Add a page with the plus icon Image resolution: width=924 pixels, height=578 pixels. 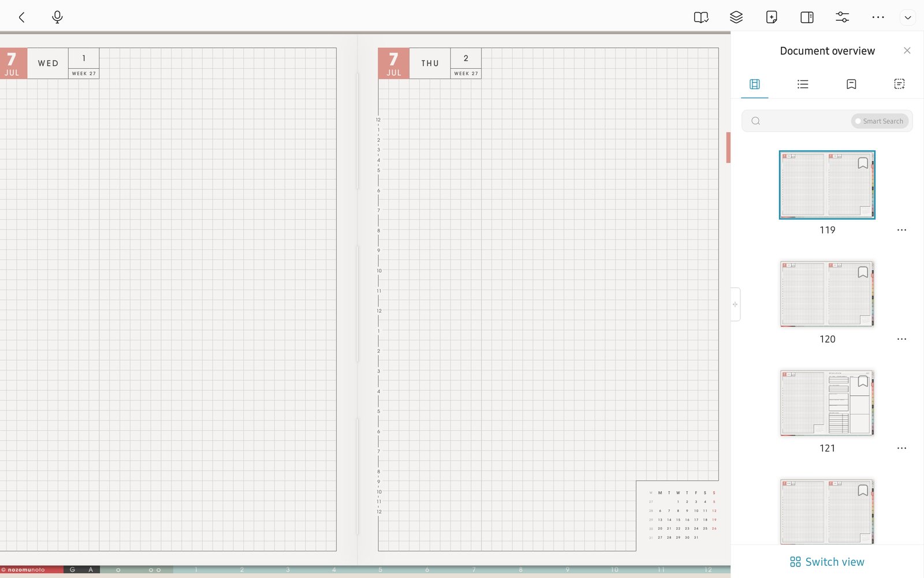(x=772, y=17)
